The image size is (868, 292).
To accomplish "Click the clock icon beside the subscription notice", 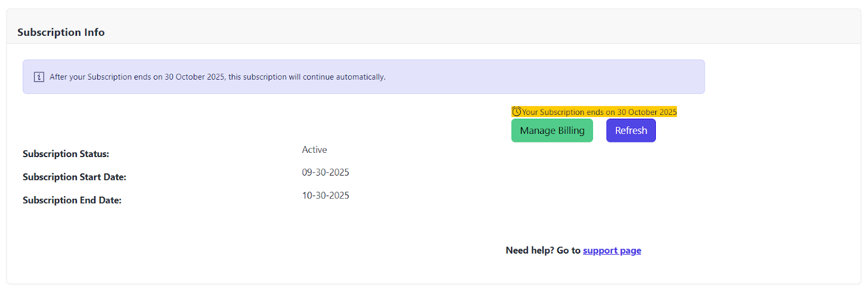I will tap(516, 112).
